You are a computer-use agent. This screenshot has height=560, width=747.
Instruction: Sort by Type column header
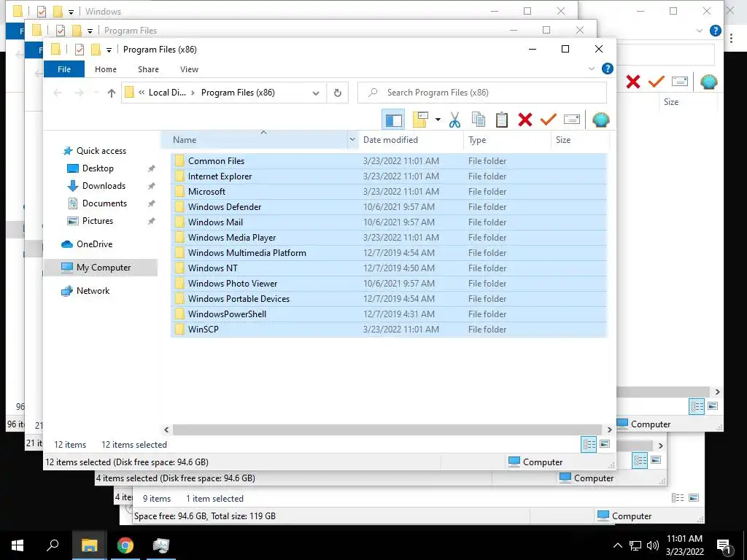coord(477,139)
